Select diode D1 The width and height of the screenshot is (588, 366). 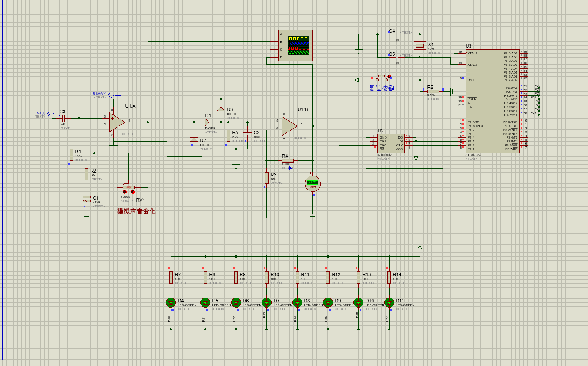(208, 122)
